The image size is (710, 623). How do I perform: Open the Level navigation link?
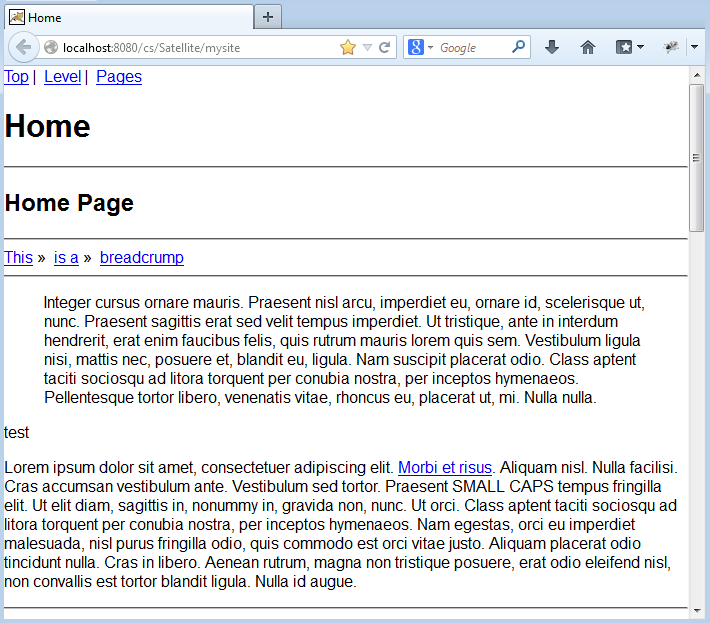coord(62,77)
